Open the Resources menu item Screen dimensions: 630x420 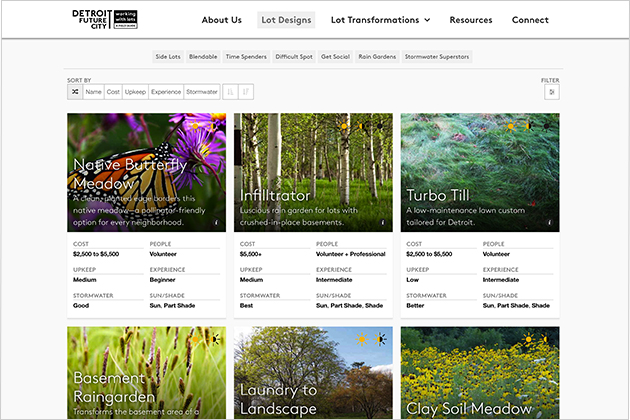[470, 20]
